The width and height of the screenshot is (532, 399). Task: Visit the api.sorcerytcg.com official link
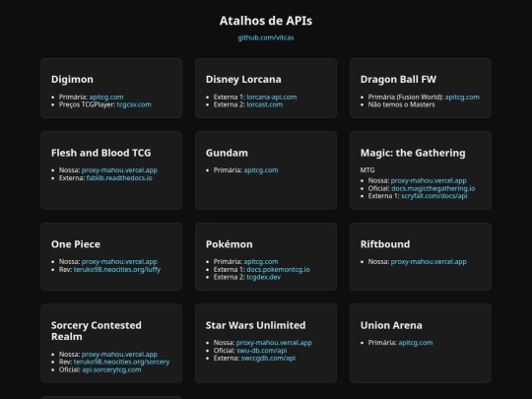(x=111, y=369)
